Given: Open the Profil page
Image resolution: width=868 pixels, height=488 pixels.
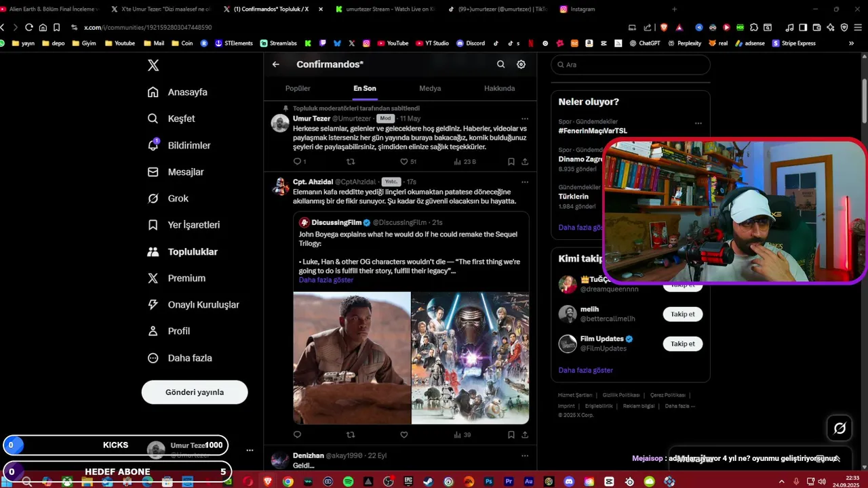Looking at the screenshot, I should coord(170,331).
